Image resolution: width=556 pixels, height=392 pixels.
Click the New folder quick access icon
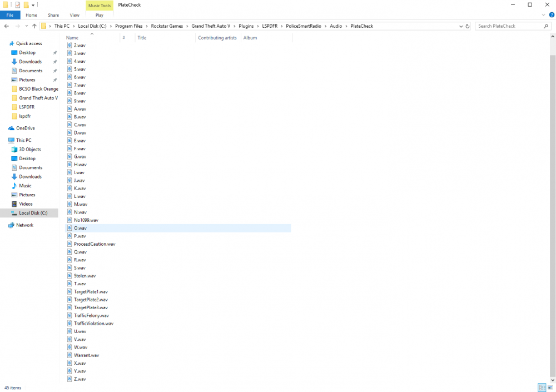pos(26,5)
